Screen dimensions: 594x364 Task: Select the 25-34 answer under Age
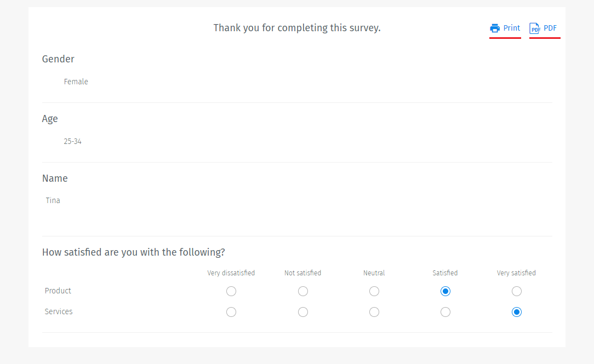pos(73,141)
